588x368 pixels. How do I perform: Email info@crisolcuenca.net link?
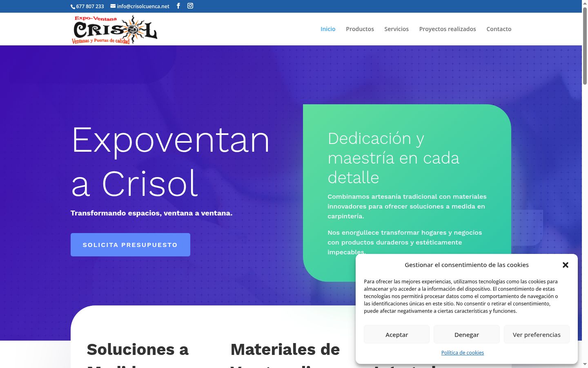pyautogui.click(x=140, y=6)
